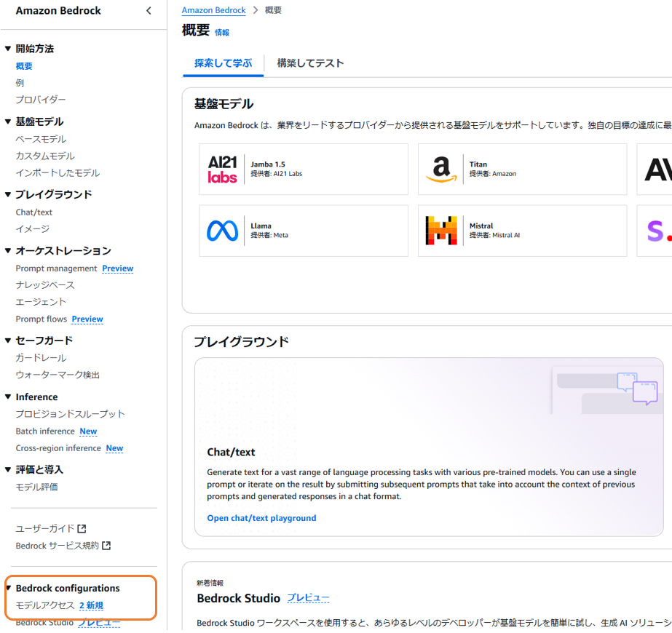Select the 探索して学ぶ tab
The width and height of the screenshot is (672, 633).
223,63
